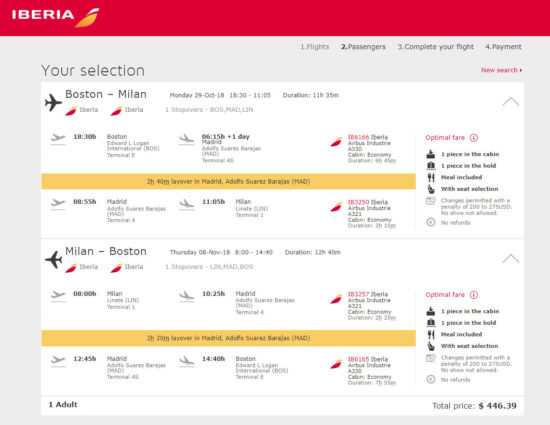Go to the 1.Flights step
This screenshot has height=425, width=550.
(x=315, y=47)
